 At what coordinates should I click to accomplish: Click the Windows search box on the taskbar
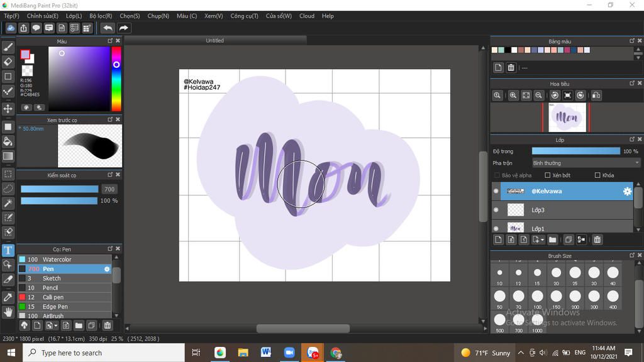pyautogui.click(x=104, y=353)
